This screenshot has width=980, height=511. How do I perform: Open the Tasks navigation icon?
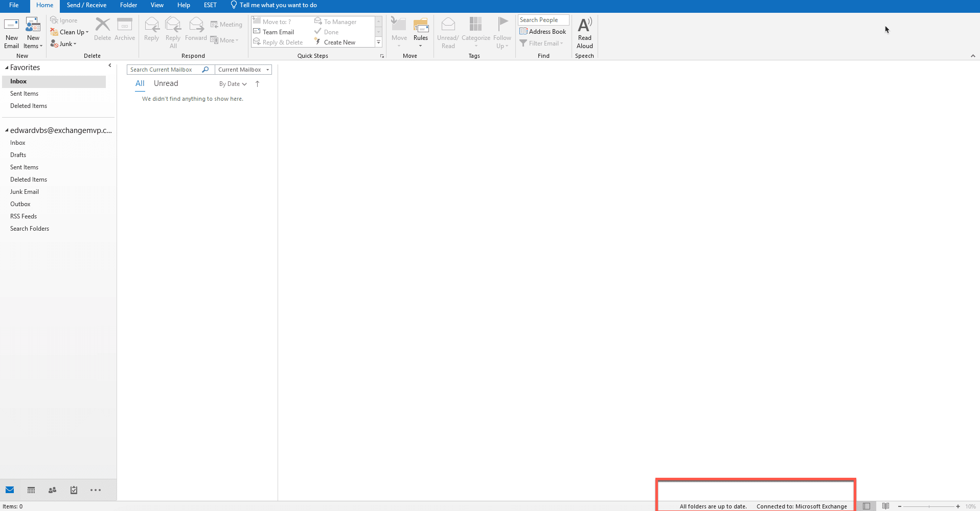[x=73, y=490]
